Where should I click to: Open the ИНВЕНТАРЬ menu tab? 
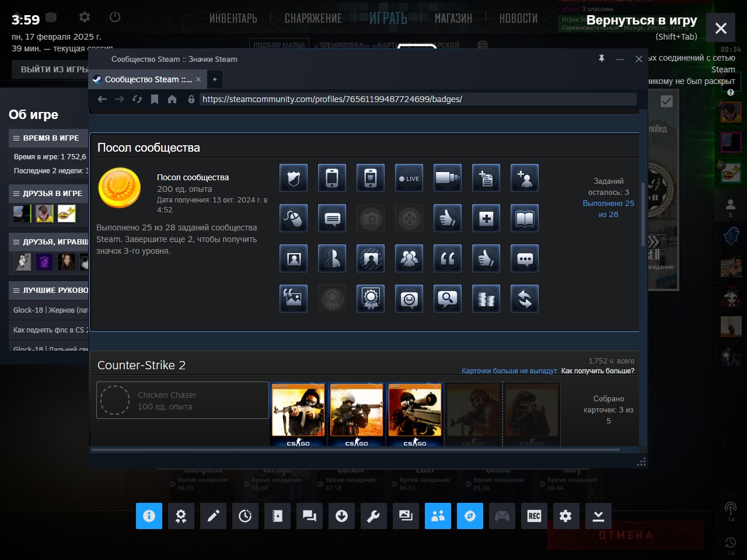233,18
